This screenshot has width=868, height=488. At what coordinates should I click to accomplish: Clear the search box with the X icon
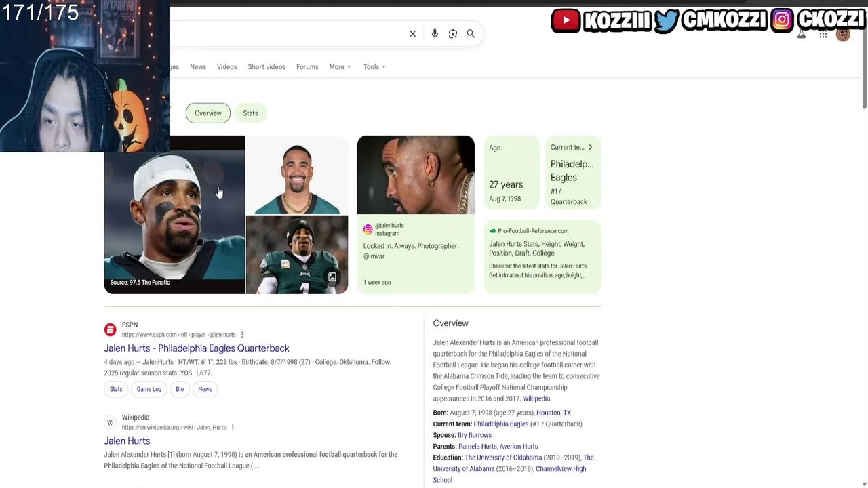pyautogui.click(x=412, y=34)
